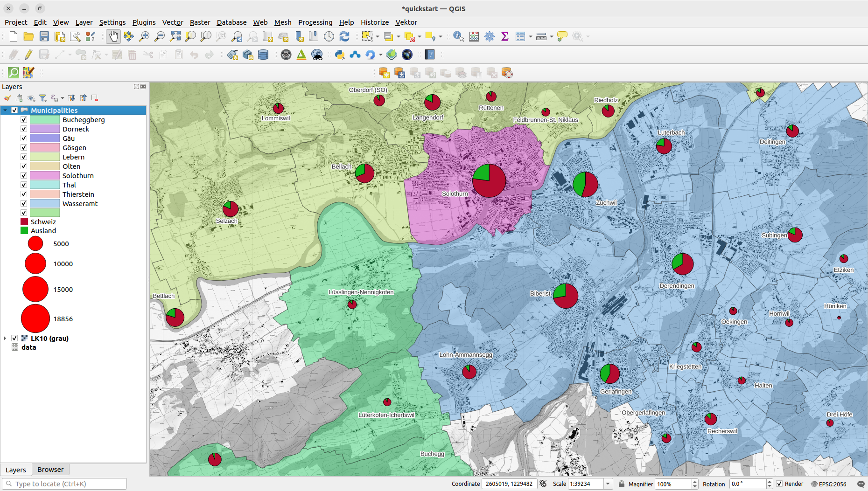868x491 pixels.
Task: Click the Wasseramt color swatch
Action: click(45, 204)
